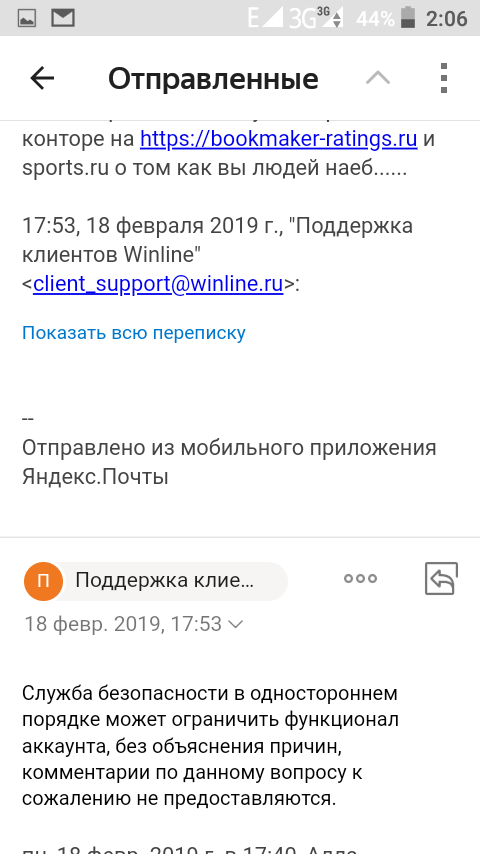Tap the back arrow icon

click(42, 78)
